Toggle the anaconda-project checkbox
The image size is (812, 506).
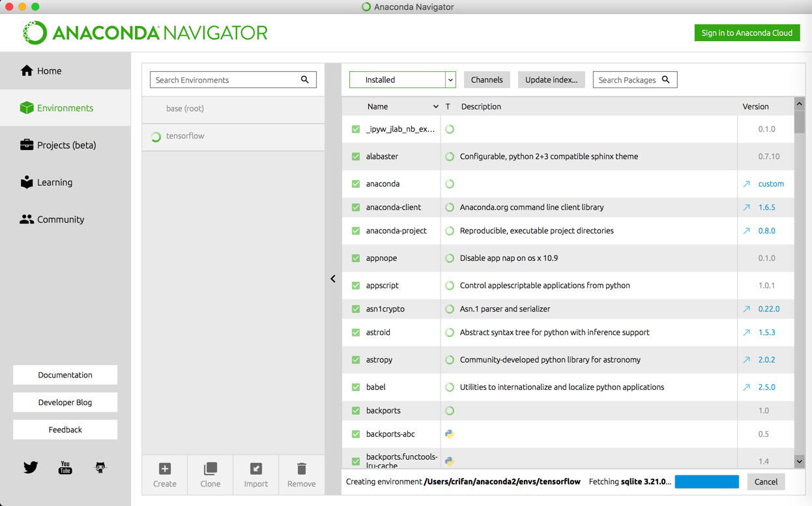pos(356,231)
